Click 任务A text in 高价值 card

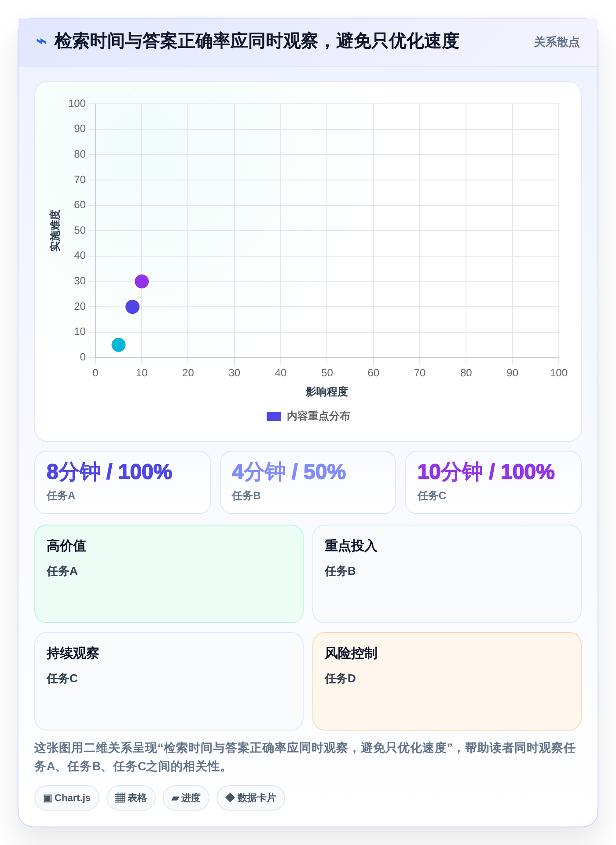[x=62, y=571]
